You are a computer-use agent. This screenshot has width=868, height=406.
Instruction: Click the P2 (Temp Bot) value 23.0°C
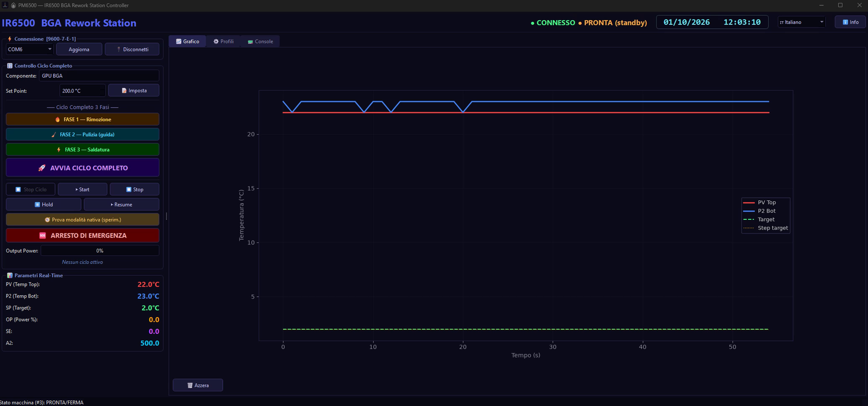click(x=148, y=296)
